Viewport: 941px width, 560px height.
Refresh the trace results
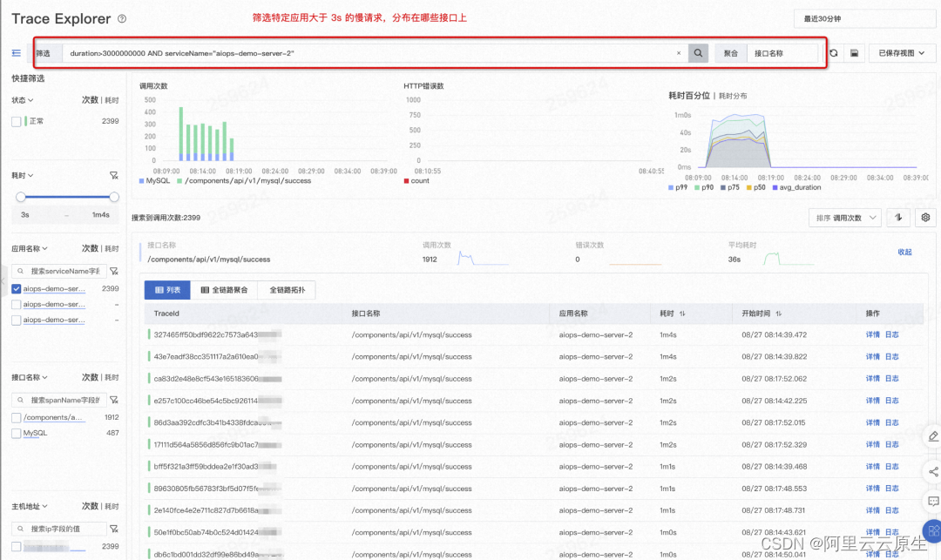pyautogui.click(x=834, y=53)
